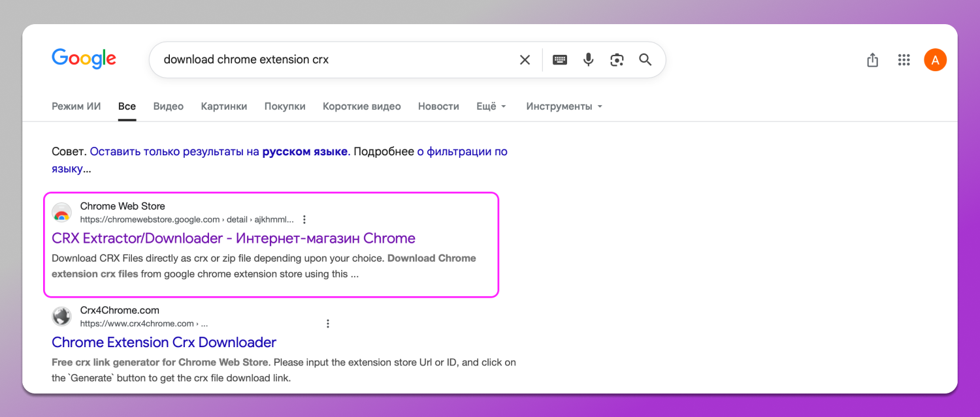Open the Chrome Extension Crx Downloader link
This screenshot has width=980, height=417.
(164, 343)
